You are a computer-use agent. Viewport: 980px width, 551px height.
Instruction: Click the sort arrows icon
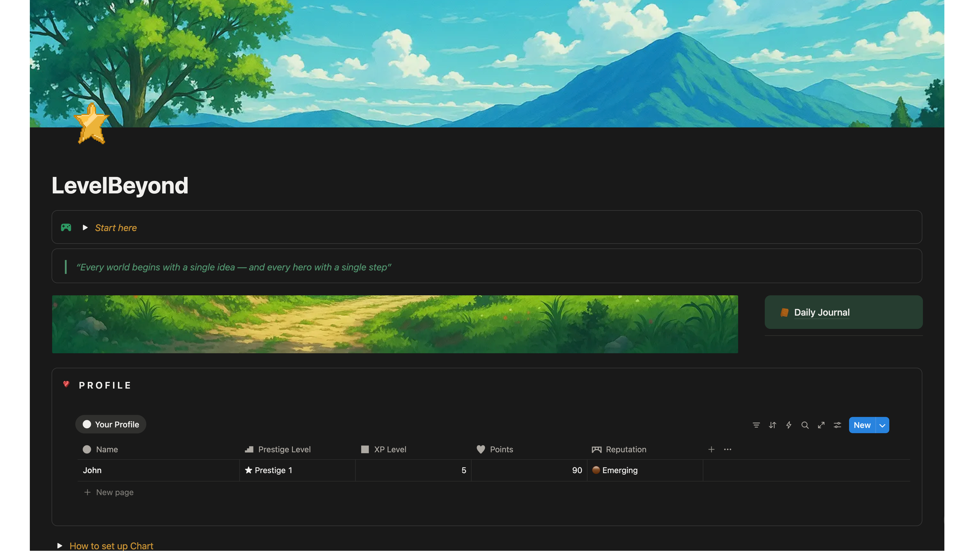772,425
